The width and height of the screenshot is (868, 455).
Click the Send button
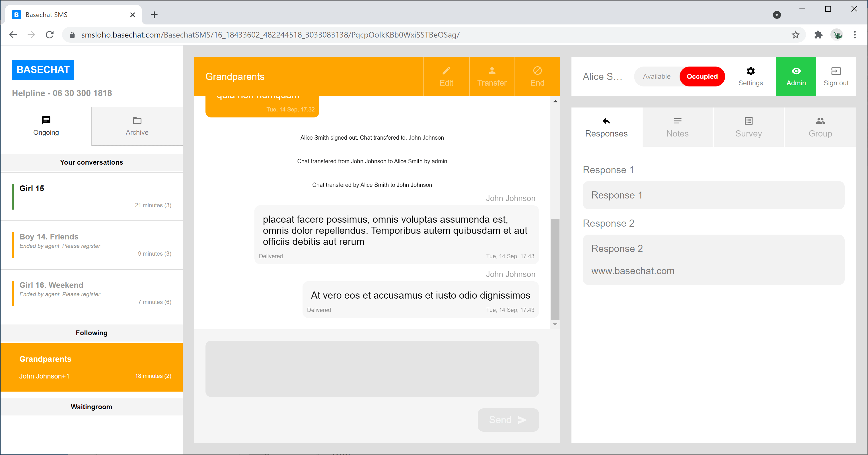(x=508, y=420)
